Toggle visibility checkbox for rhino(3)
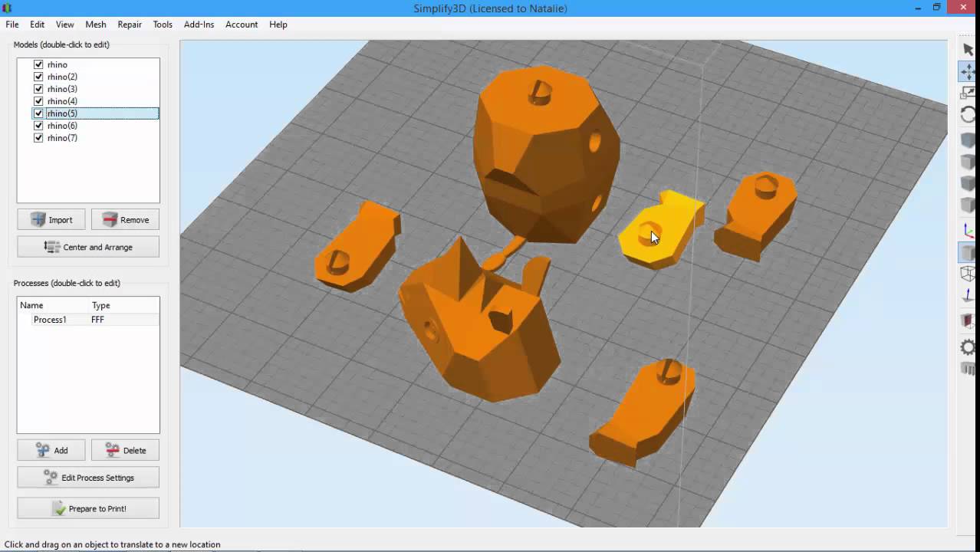 click(38, 89)
